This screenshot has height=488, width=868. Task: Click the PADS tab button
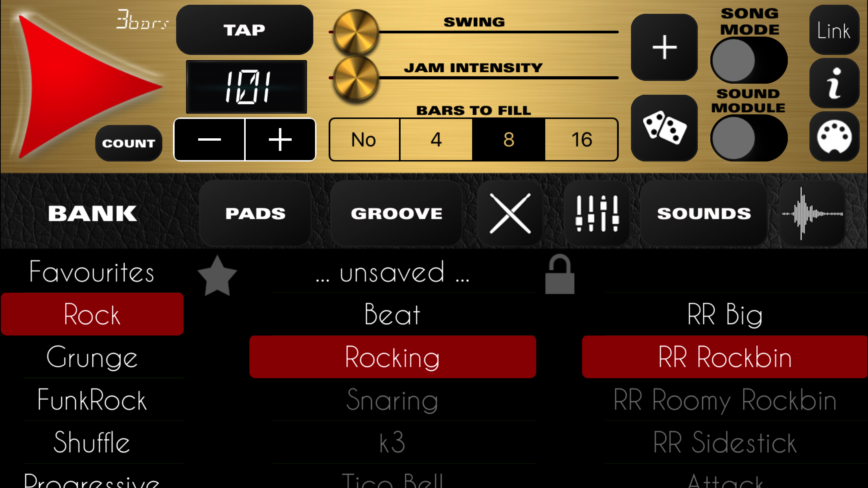[x=254, y=213]
